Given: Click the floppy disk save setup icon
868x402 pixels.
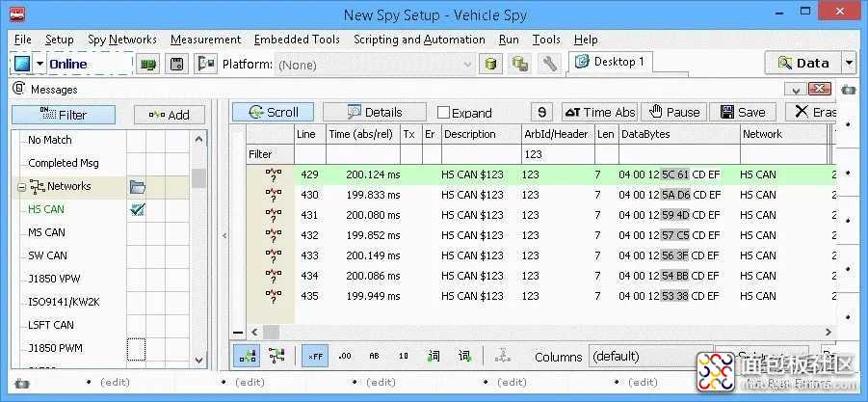Looking at the screenshot, I should point(177,64).
